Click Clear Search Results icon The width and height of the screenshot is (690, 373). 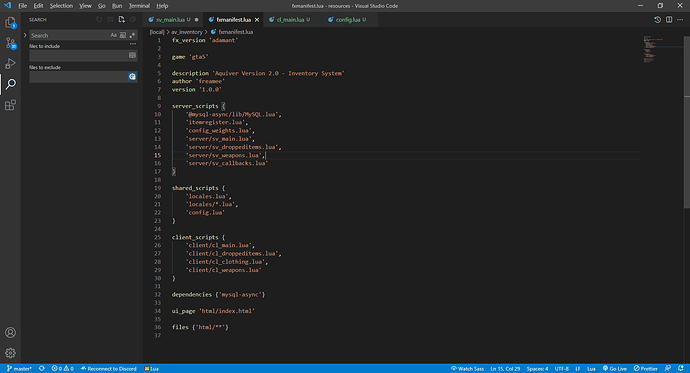pyautogui.click(x=110, y=19)
